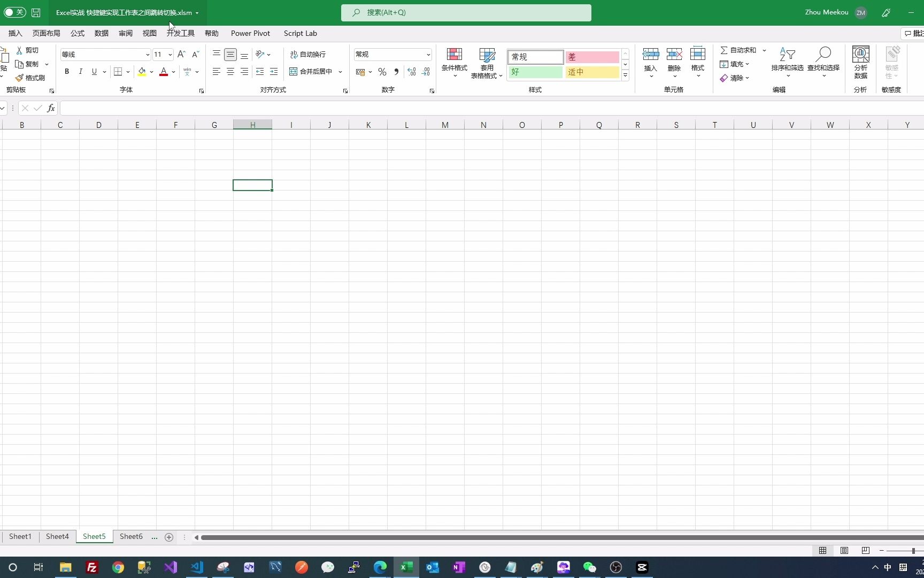Expand the cell styles gallery
The height and width of the screenshot is (578, 924).
(625, 75)
